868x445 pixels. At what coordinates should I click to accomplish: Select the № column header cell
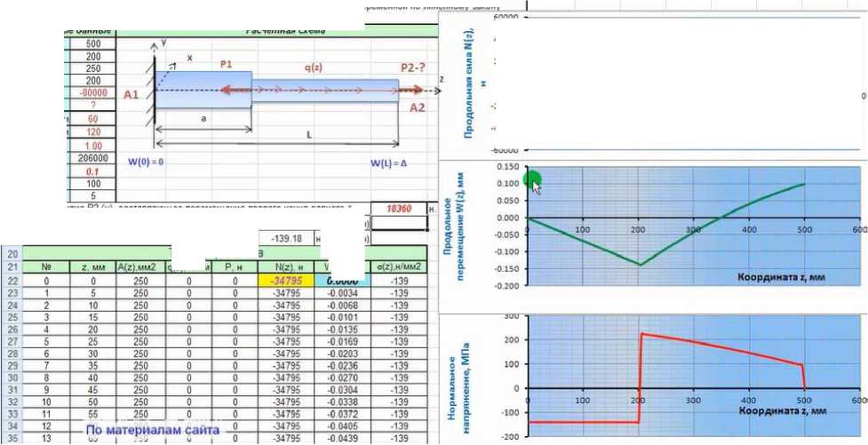tap(46, 266)
